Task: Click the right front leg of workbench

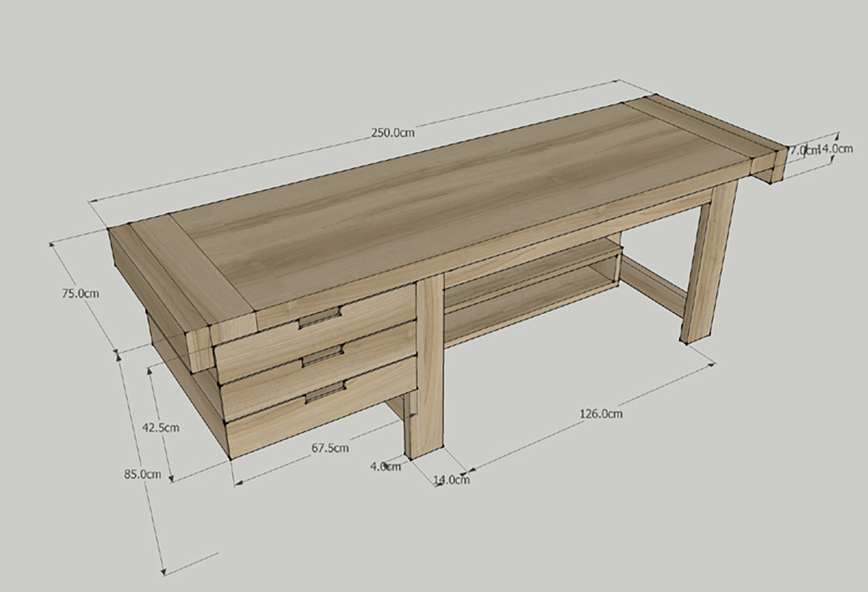Action: (707, 262)
